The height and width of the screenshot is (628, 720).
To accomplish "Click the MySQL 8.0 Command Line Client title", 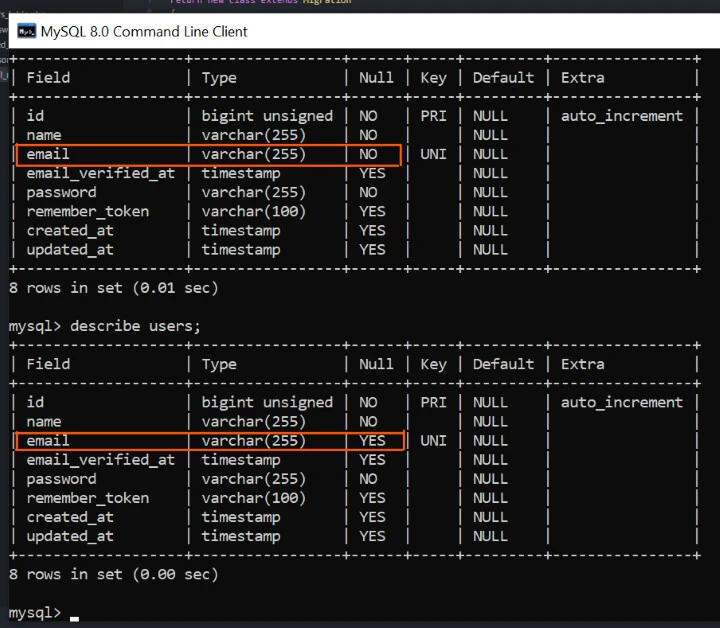I will click(x=144, y=31).
